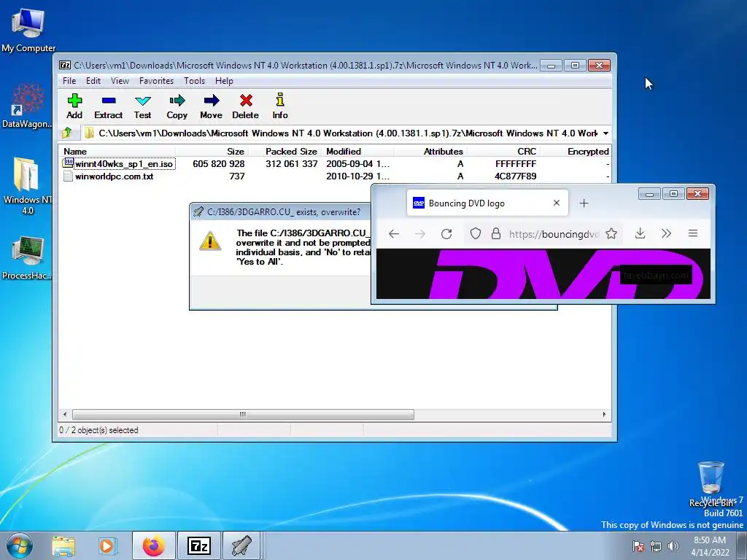Expand the Firefox toolbar overflow chevron
The width and height of the screenshot is (747, 560).
[667, 233]
